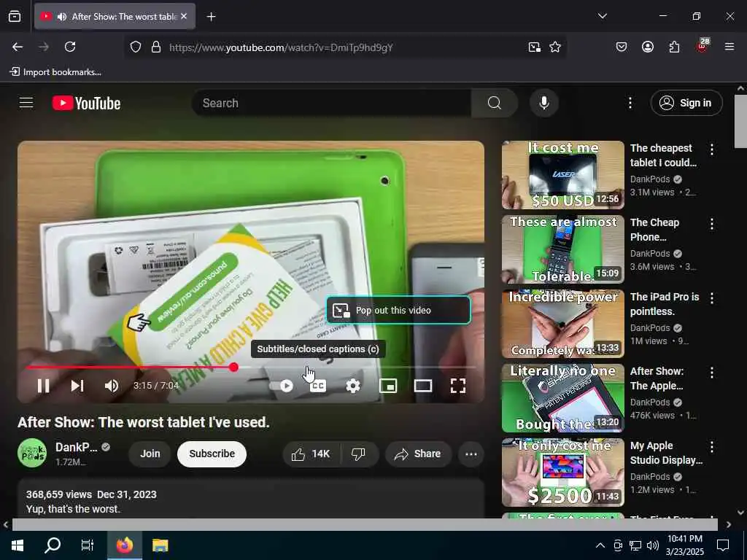Search with your voice microphone
The height and width of the screenshot is (560, 747).
543,103
